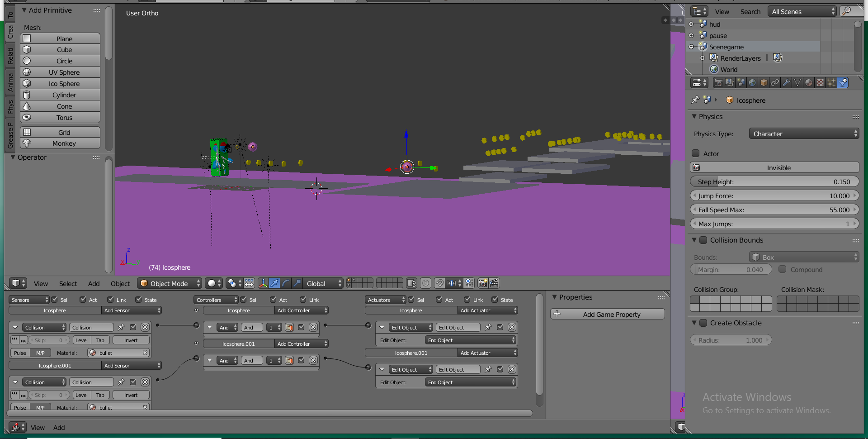Open the Object menu in viewport header
This screenshot has width=868, height=439.
(x=120, y=284)
